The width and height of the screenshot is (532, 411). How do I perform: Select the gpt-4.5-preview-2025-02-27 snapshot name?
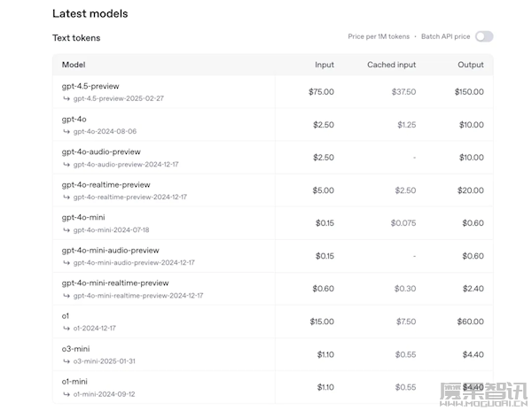coord(119,98)
